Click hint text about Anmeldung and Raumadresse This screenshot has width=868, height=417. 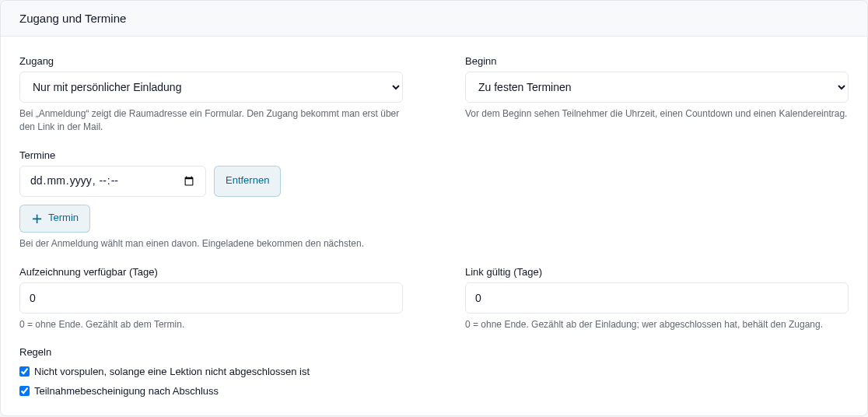click(209, 120)
